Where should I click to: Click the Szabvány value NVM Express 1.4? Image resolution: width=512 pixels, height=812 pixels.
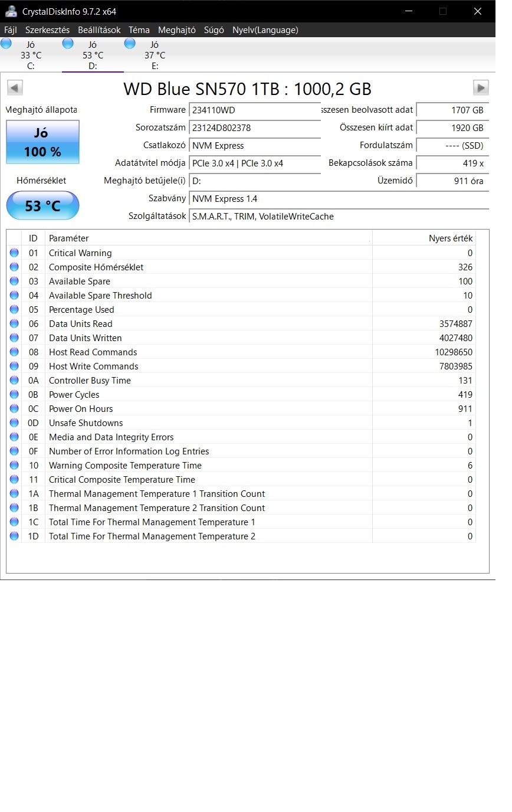pos(339,198)
